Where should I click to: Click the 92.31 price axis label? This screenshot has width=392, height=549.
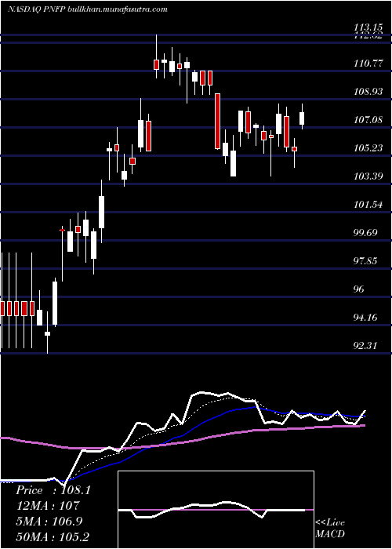tap(366, 346)
